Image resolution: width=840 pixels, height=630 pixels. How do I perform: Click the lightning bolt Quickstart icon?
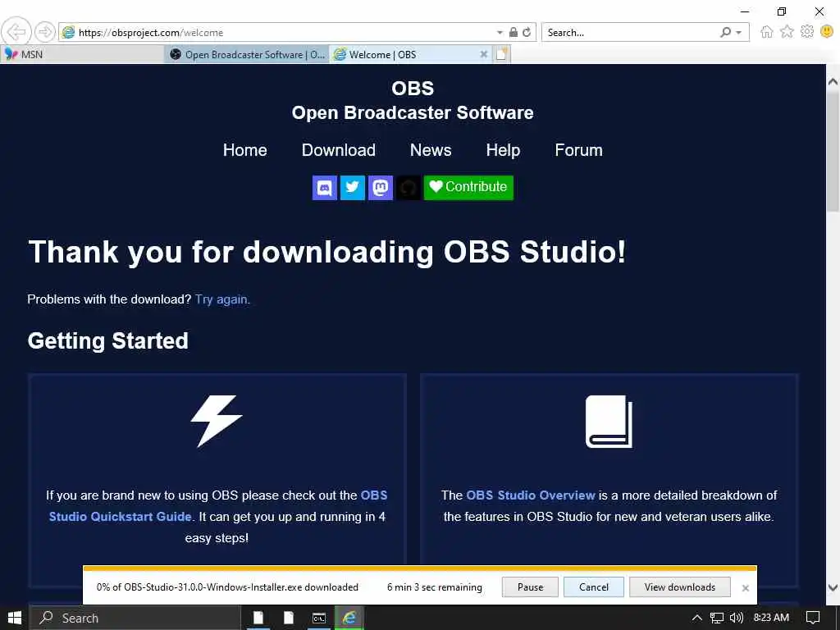click(217, 421)
